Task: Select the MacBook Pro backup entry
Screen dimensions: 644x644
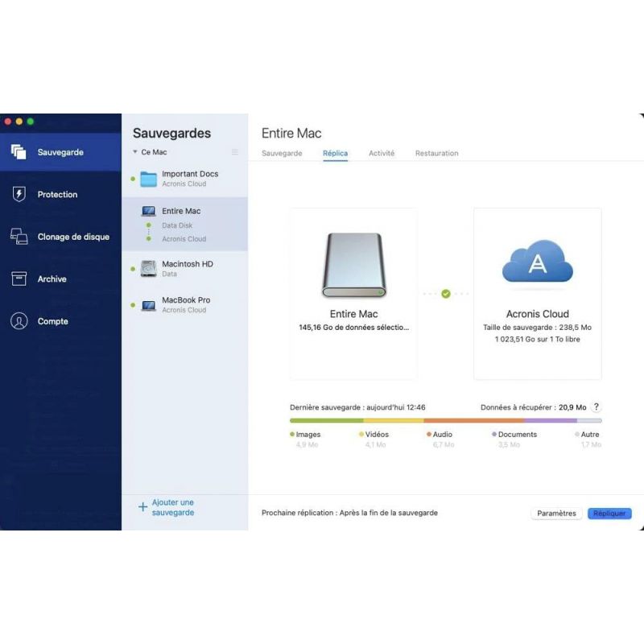Action: 185,305
